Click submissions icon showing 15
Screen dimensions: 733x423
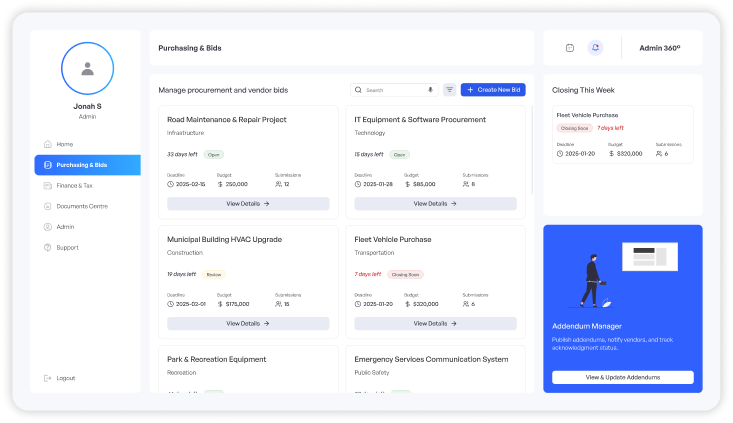click(x=278, y=304)
